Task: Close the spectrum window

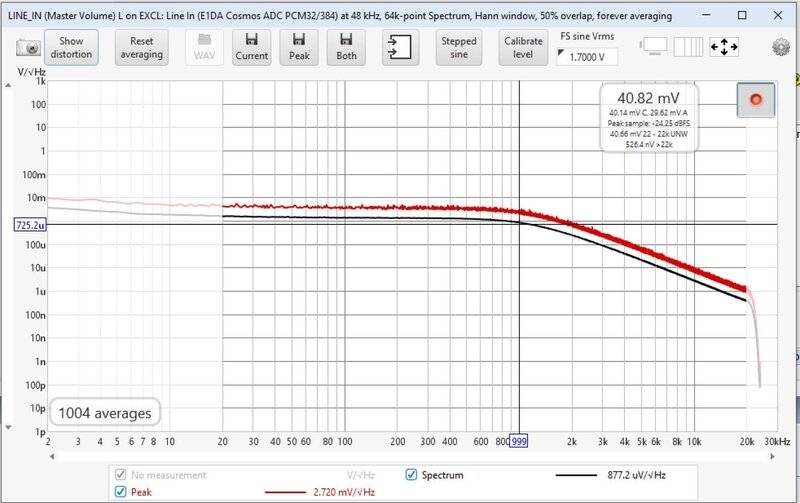Action: coord(778,15)
